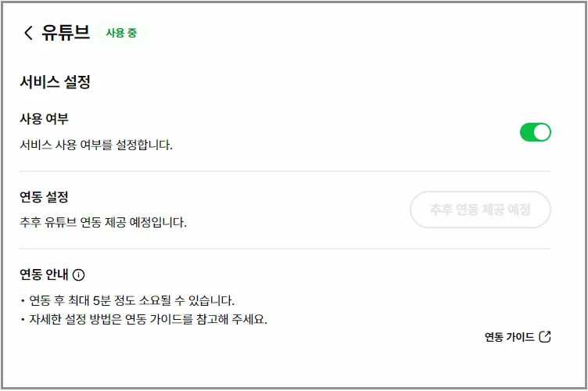Viewport: 588px width, 391px height.
Task: Click the bullet point before 연동 후 최대
Action: pyautogui.click(x=23, y=300)
